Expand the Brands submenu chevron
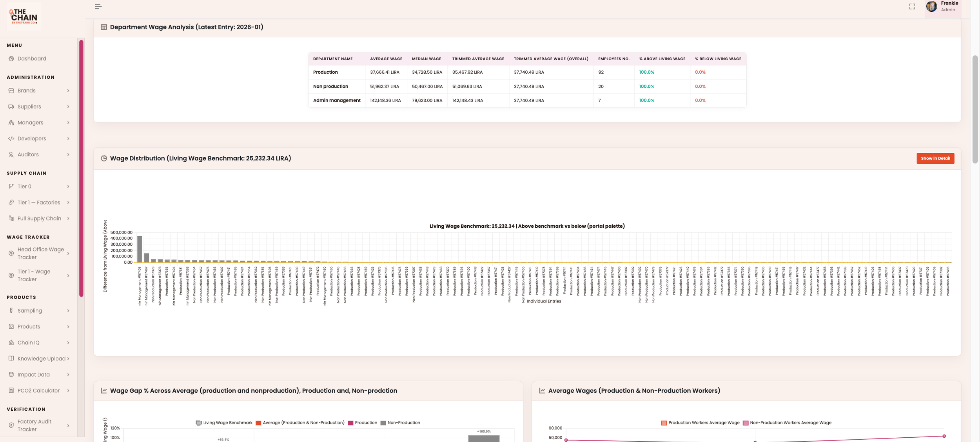The image size is (980, 442). click(68, 91)
